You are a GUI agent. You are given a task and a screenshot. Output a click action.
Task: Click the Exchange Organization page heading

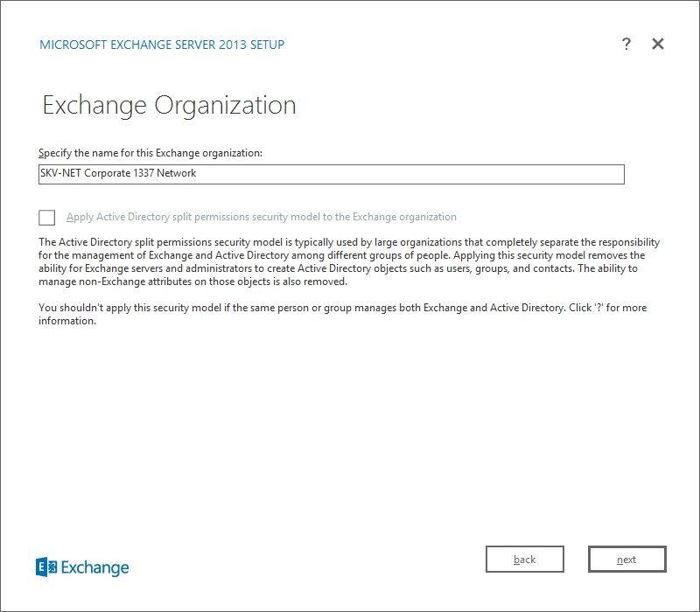(x=169, y=106)
